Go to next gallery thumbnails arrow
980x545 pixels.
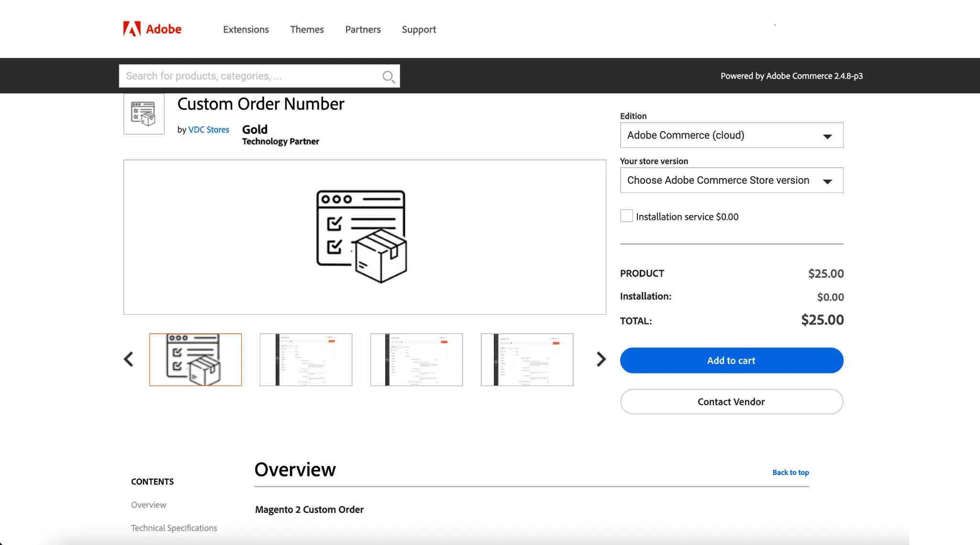[x=601, y=359]
